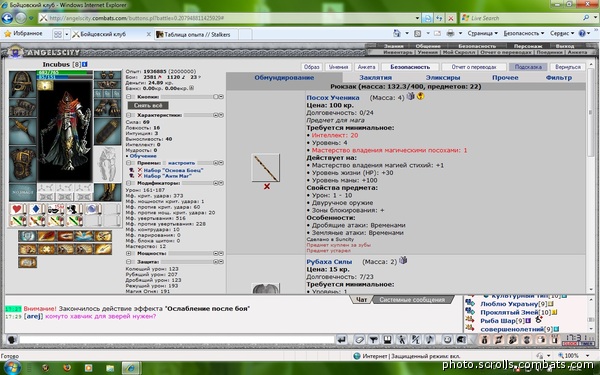The height and width of the screenshot is (375, 600).
Task: Collapse the Защита section
Action: tap(129, 262)
